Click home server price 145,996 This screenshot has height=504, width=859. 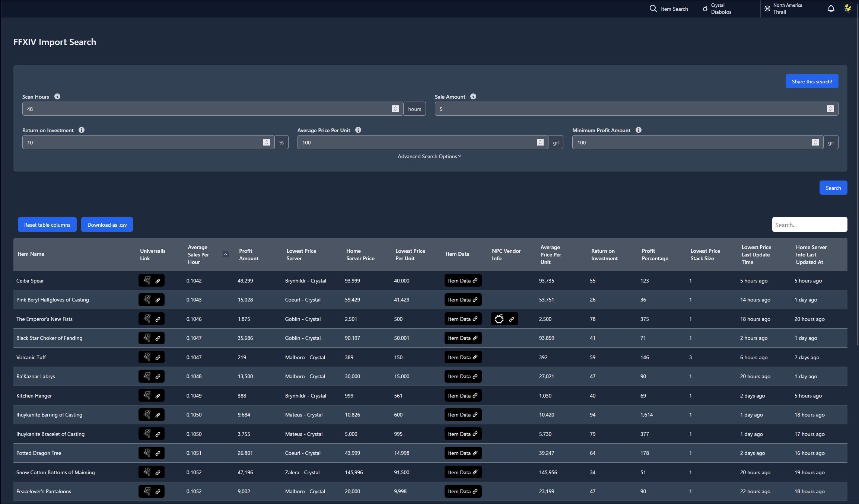tap(354, 472)
